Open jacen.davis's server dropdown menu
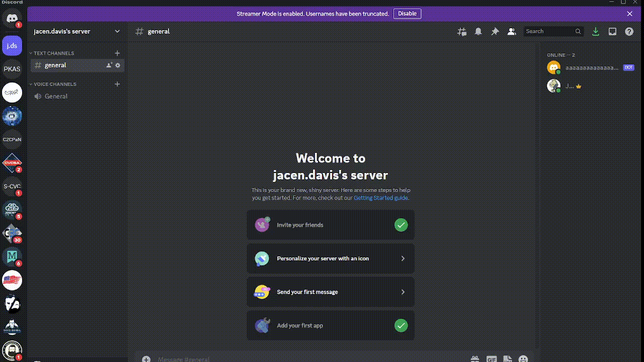 (x=77, y=31)
